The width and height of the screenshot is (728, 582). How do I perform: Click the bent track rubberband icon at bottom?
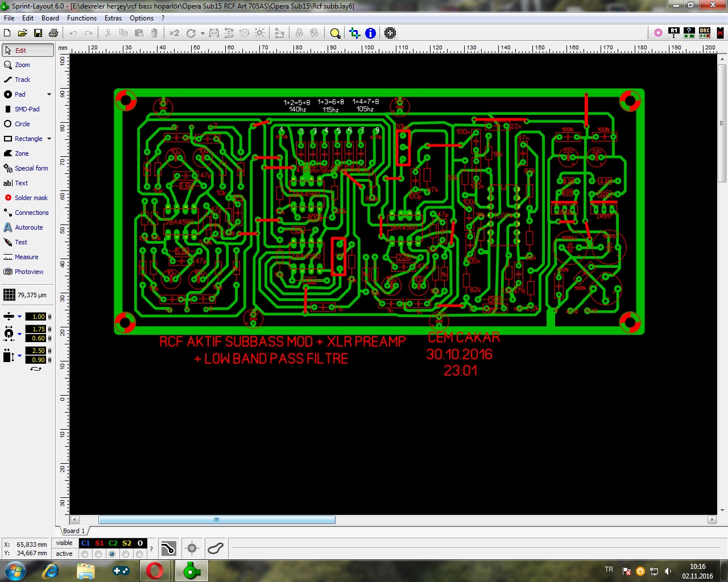168,548
